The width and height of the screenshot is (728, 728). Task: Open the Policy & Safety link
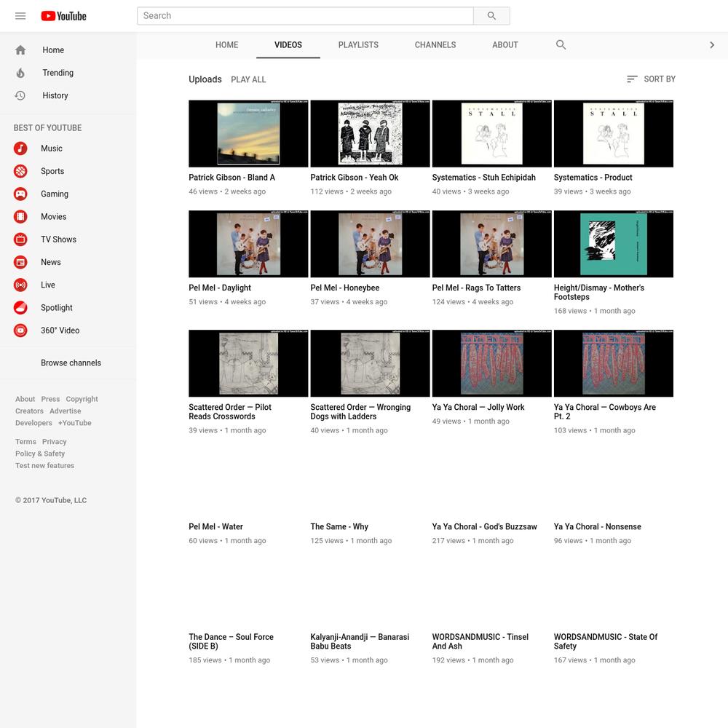coord(40,454)
